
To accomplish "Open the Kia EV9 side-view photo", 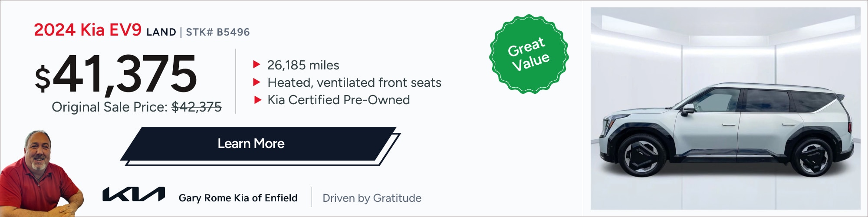I will click(725, 108).
